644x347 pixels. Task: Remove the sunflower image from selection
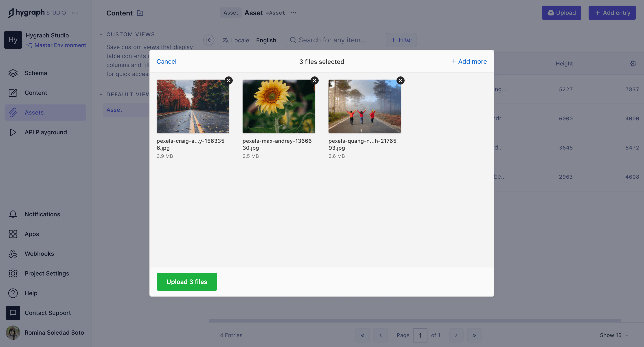(315, 80)
